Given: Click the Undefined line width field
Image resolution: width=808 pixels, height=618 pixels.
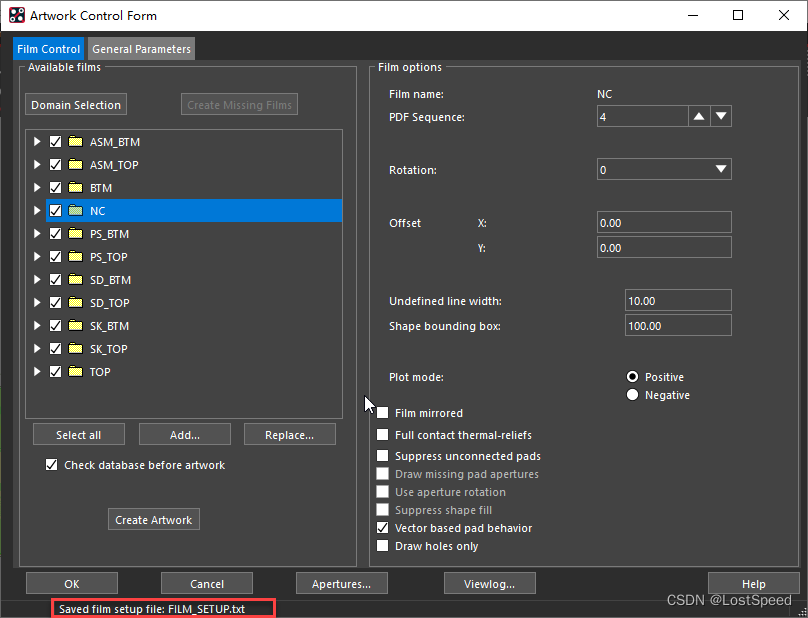Looking at the screenshot, I should coord(677,301).
